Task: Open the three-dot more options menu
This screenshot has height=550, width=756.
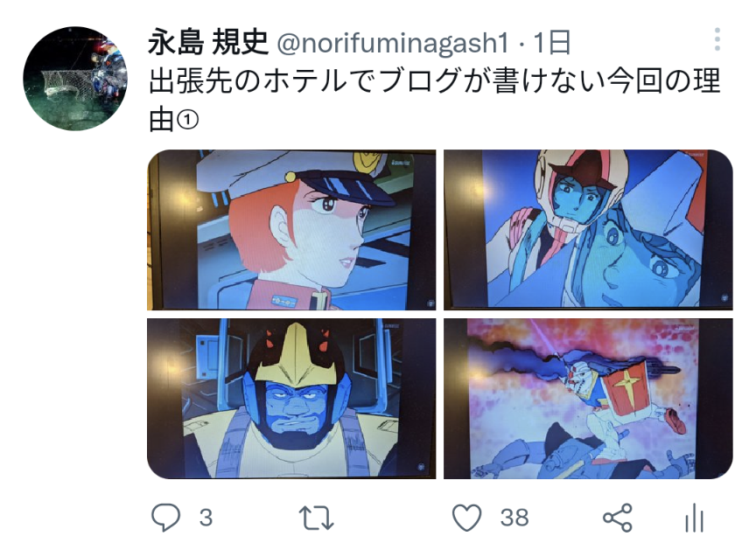Action: coord(717,39)
